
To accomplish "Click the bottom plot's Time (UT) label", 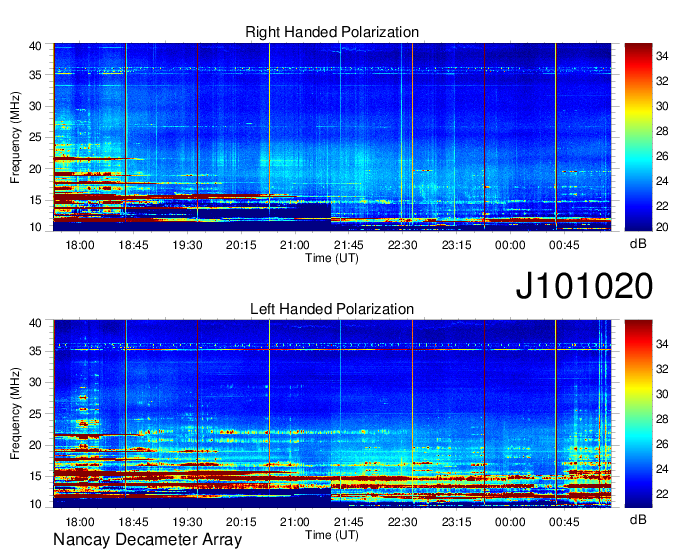I will (332, 535).
